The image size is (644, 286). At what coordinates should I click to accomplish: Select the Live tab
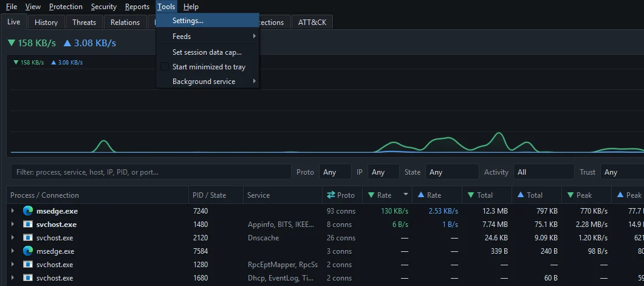point(14,22)
